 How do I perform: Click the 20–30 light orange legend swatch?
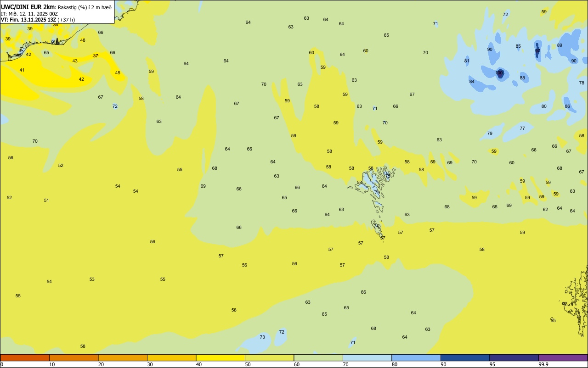(123, 357)
